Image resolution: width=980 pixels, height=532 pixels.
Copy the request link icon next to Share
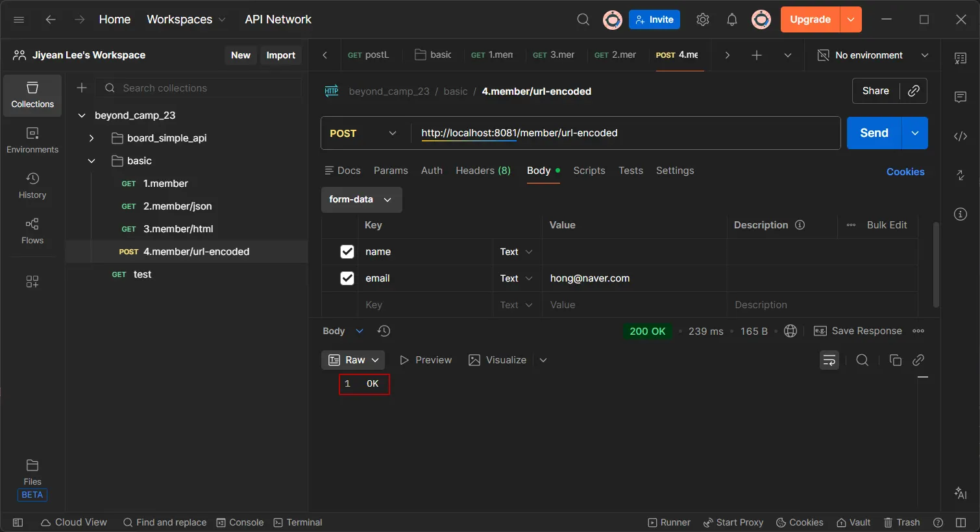914,91
